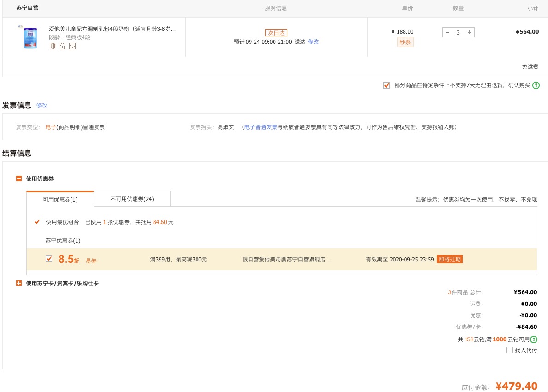Open the 爱他美儿童配方调制乳粉 product title
The image size is (548, 392).
[112, 29]
